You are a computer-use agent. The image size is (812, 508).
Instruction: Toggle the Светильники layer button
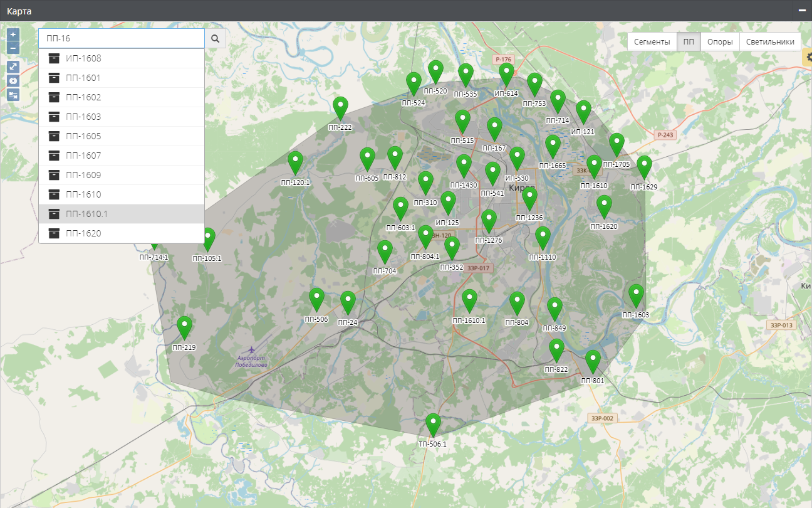pos(770,42)
